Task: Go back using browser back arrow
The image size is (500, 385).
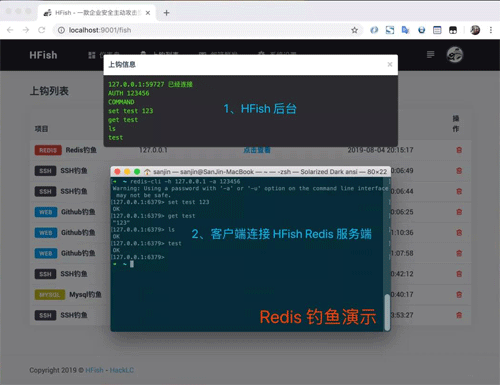Action: pyautogui.click(x=10, y=30)
